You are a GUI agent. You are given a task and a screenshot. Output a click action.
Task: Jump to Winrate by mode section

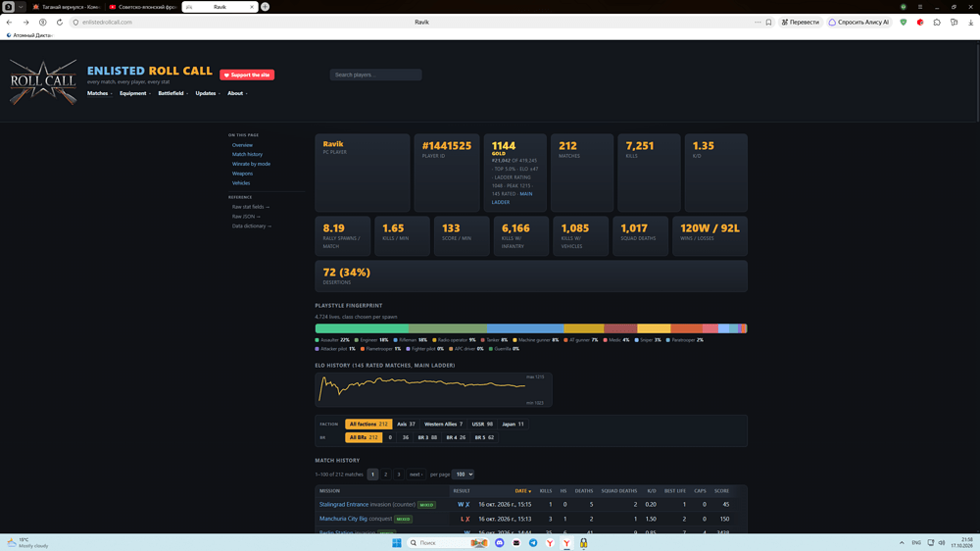click(251, 164)
